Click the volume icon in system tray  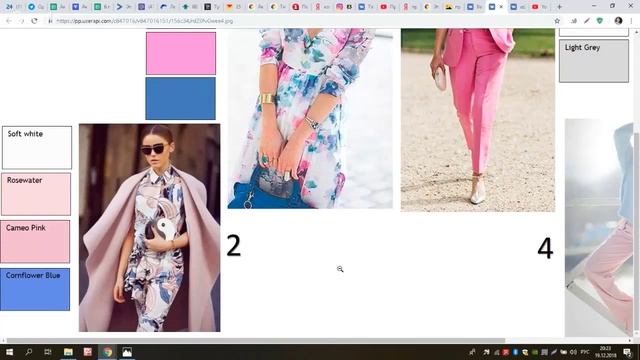[573, 352]
